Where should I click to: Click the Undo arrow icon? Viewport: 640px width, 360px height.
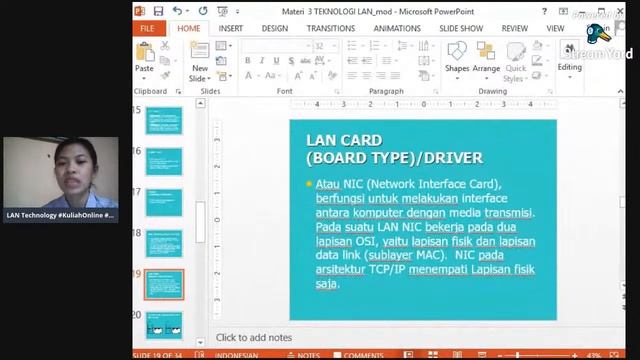click(x=178, y=11)
